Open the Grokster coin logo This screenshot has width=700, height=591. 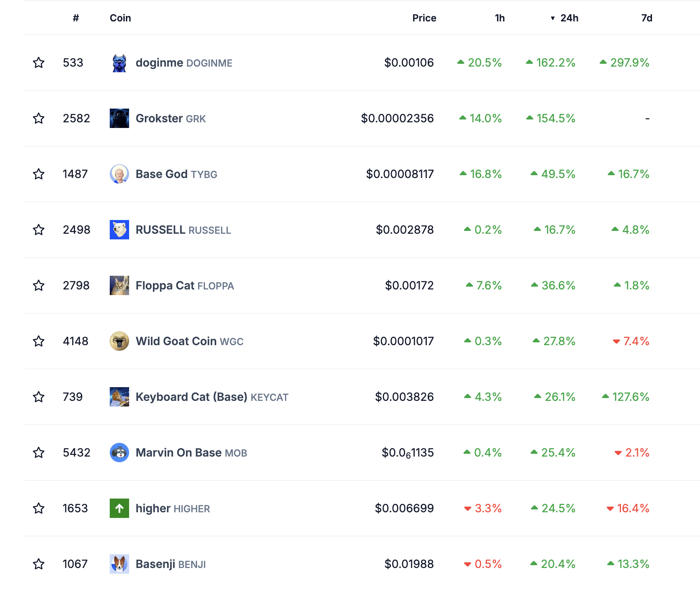point(119,118)
